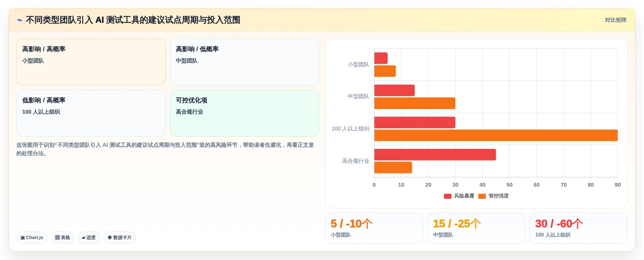Select the 高影响 / 高概率 小型团队 card
Image resolution: width=644 pixels, height=260 pixels.
tap(91, 62)
